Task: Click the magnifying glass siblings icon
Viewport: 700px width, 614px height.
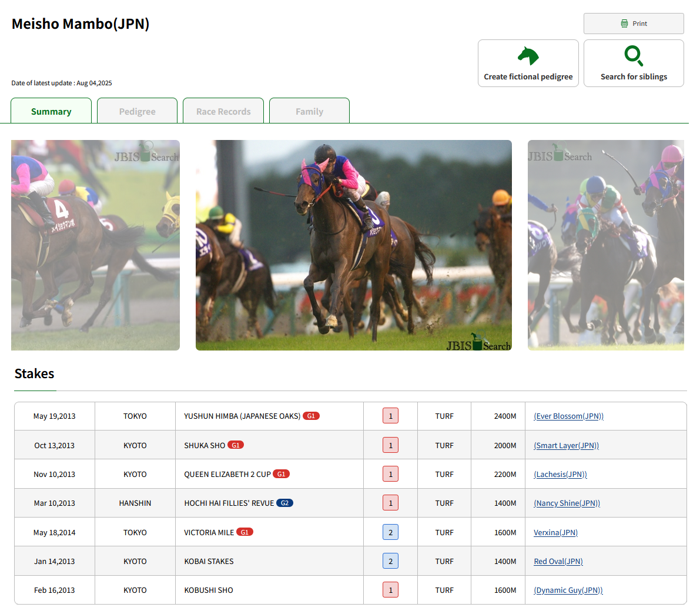Action: [x=634, y=56]
